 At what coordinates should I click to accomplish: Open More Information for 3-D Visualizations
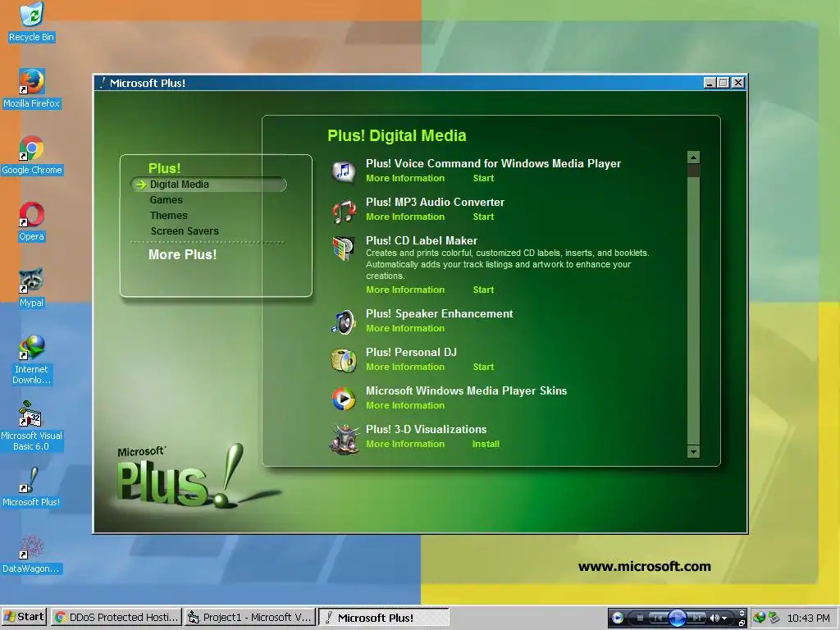point(405,444)
